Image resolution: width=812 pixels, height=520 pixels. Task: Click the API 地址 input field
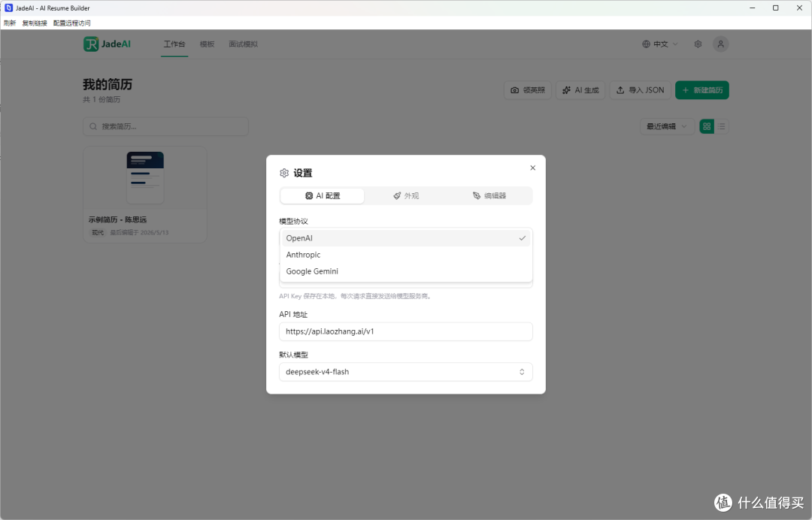coord(405,331)
